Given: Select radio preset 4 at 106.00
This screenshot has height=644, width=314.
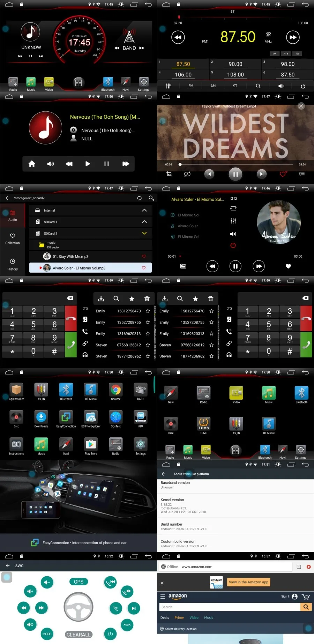Looking at the screenshot, I should (x=183, y=74).
